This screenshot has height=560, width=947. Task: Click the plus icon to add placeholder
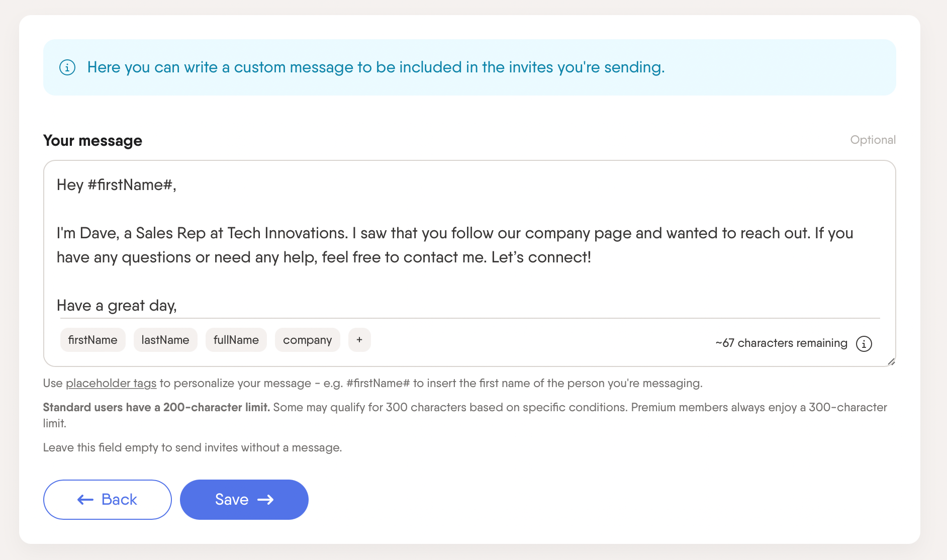(359, 340)
